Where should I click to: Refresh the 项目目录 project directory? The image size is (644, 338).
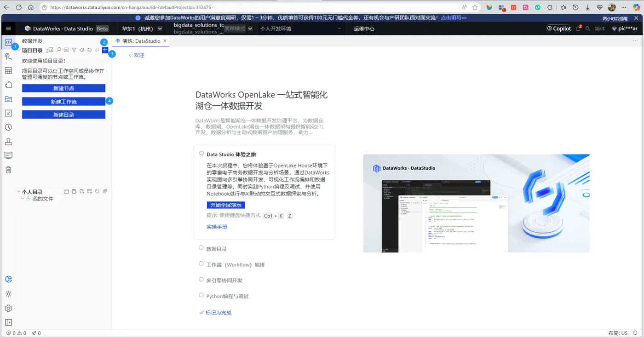tap(89, 50)
